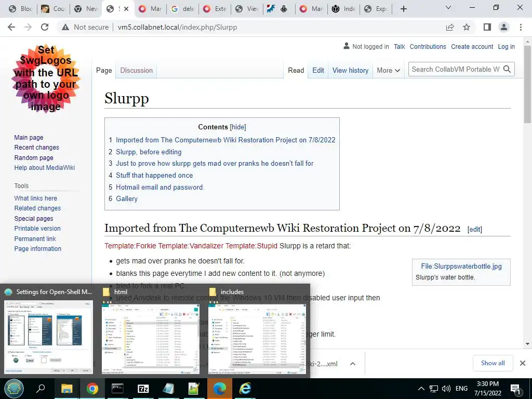Click the ENG language indicator

tap(461, 389)
